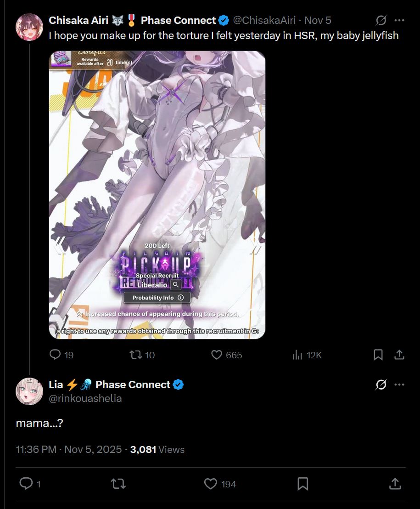Open the 11:36 PM Nov 5, 2025 timestamp
This screenshot has height=509, width=420.
[69, 450]
